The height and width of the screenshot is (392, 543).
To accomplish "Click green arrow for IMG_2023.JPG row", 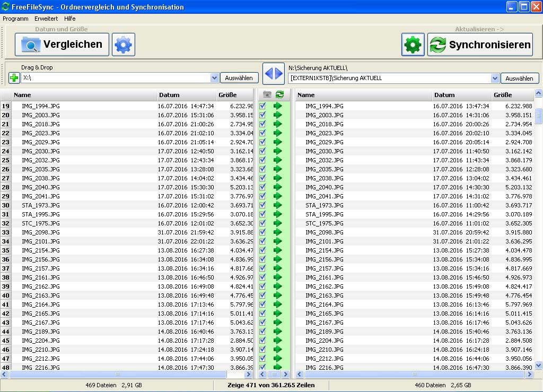I will [x=278, y=133].
